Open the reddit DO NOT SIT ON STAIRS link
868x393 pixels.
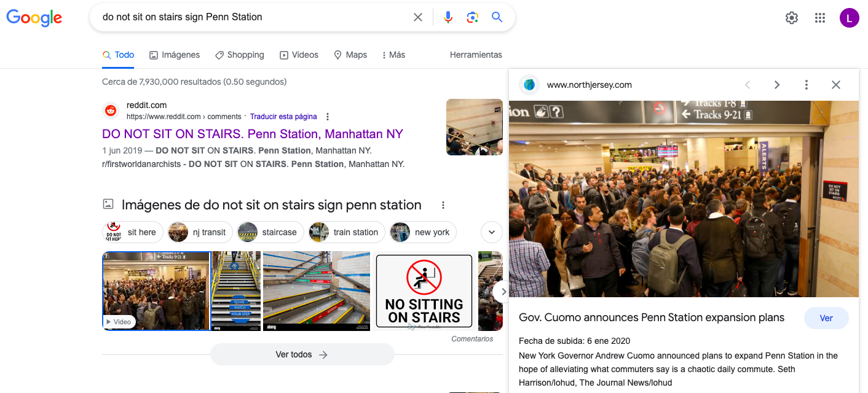click(253, 134)
